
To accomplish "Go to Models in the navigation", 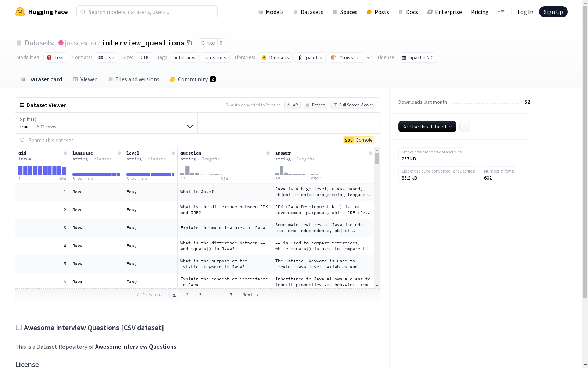I will (271, 12).
